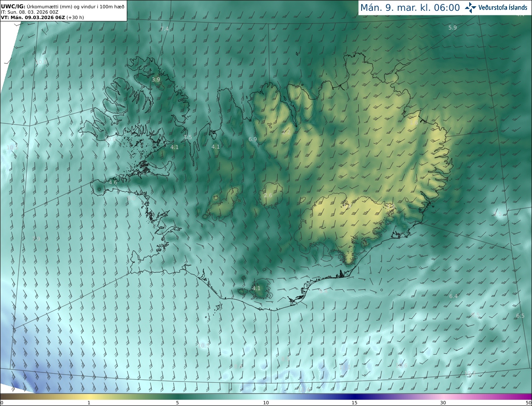This screenshot has height=406, width=532.
Task: Click the 6.9 value on the map
Action: (x=253, y=139)
